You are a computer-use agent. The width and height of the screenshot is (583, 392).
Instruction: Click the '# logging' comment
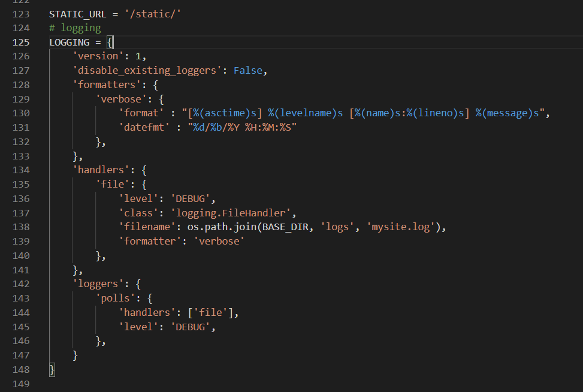(x=75, y=28)
